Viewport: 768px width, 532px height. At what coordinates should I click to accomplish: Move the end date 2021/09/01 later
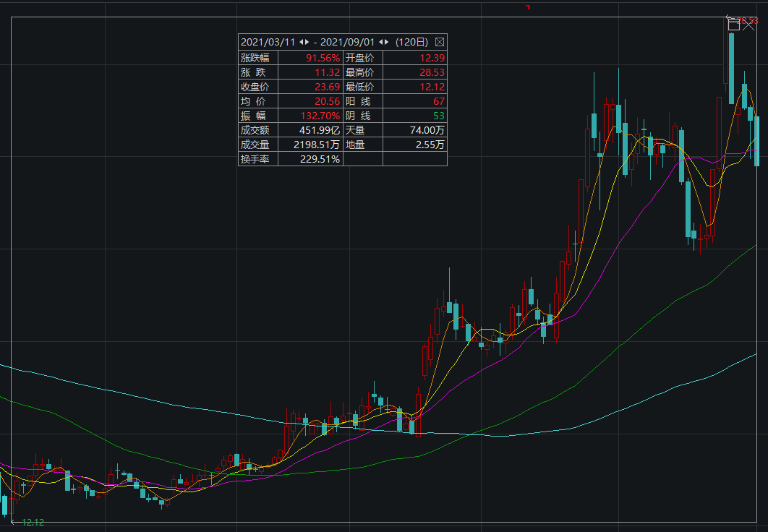pyautogui.click(x=388, y=43)
